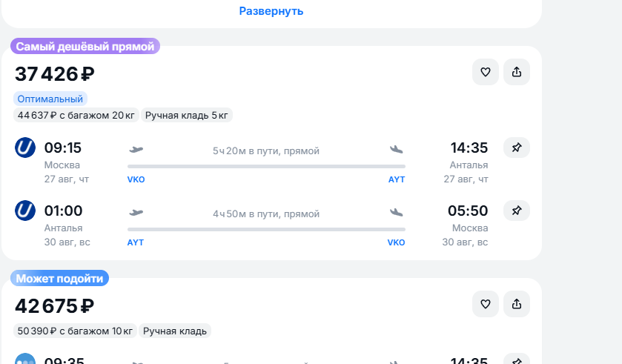Click the airline logo on 01:00 flight
Screen dimensions: 622x364
pyautogui.click(x=25, y=211)
